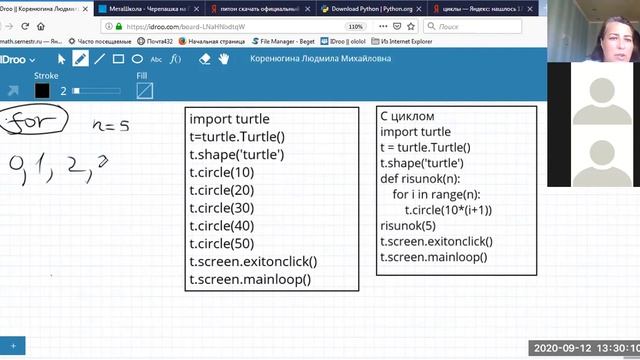Click the line for i in range(n):

(x=436, y=195)
